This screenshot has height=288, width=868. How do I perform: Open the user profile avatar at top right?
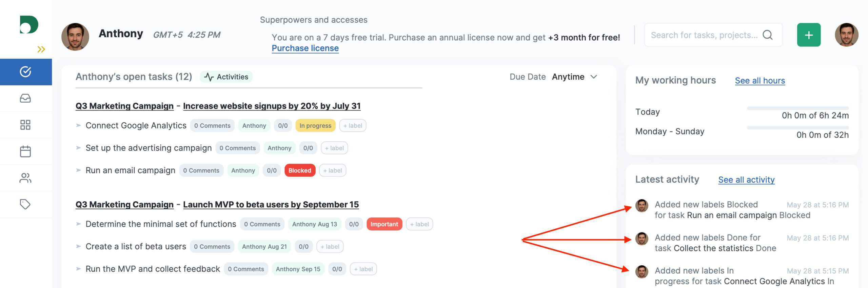tap(847, 35)
